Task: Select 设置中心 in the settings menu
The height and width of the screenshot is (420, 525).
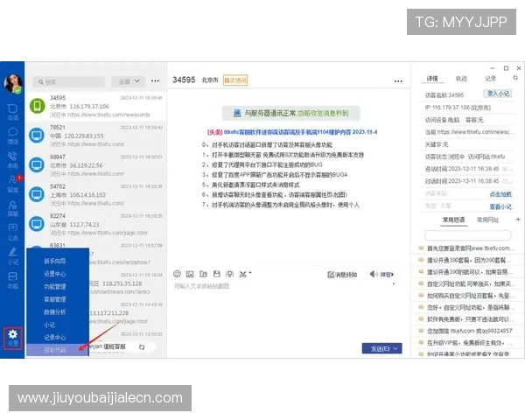Action: click(55, 274)
